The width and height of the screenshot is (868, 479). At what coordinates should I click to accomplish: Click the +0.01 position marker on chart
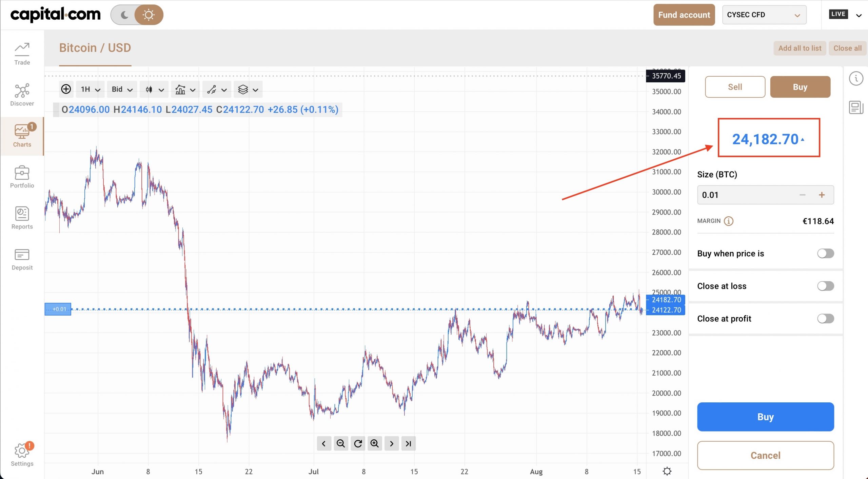click(58, 309)
